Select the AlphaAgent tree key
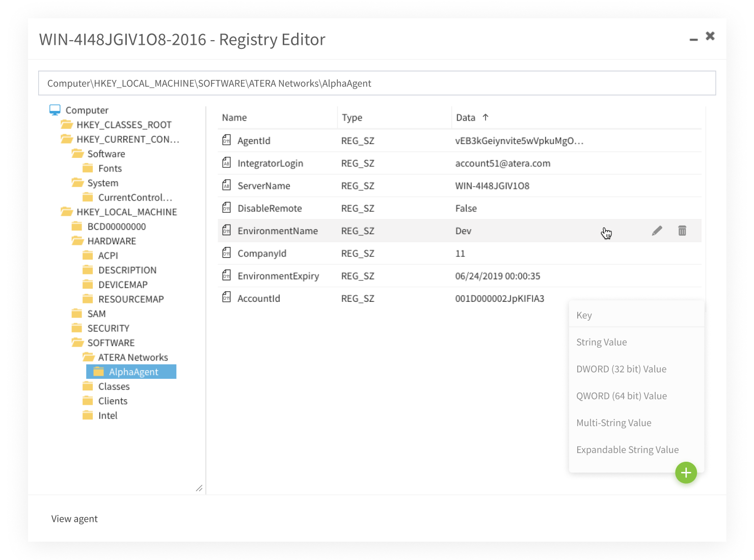 click(x=131, y=372)
